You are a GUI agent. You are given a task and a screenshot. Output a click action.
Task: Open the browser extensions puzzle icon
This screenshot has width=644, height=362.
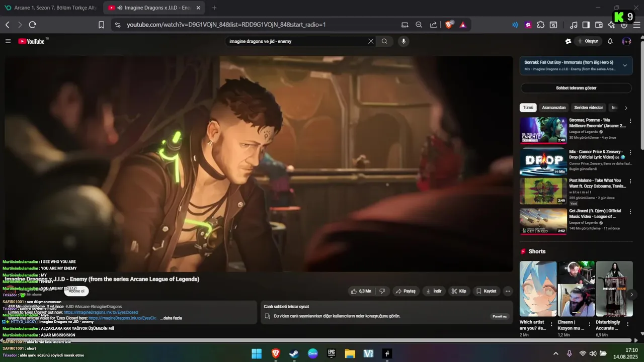tap(541, 25)
